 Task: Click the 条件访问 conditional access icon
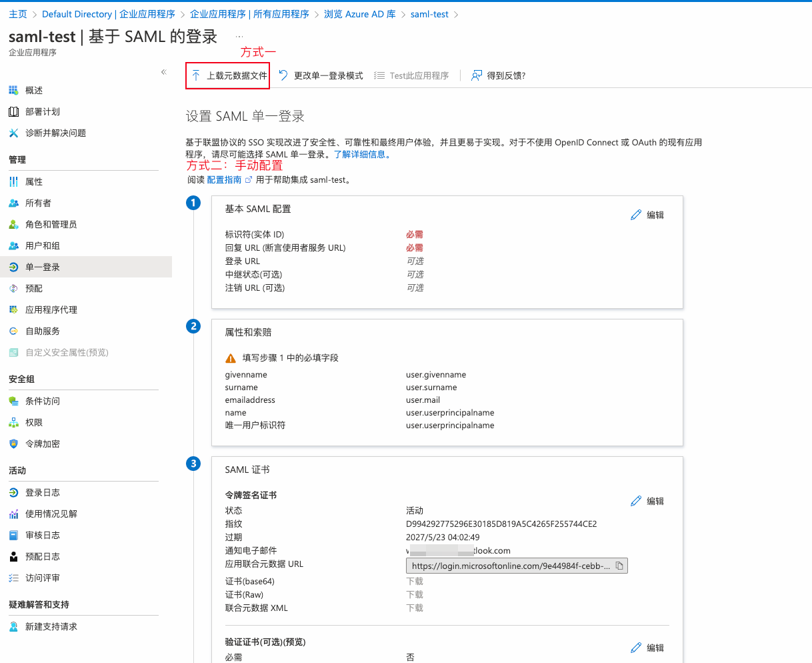(x=13, y=401)
